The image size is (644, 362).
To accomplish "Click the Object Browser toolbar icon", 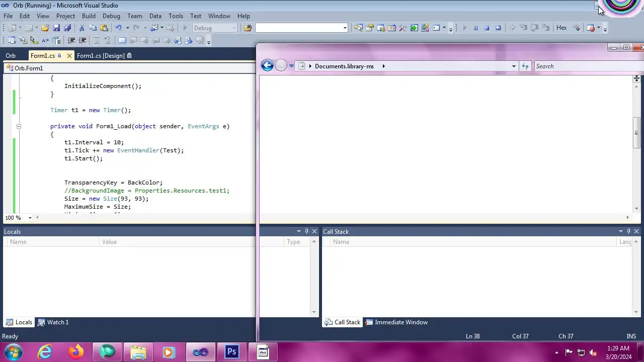I will (x=391, y=28).
